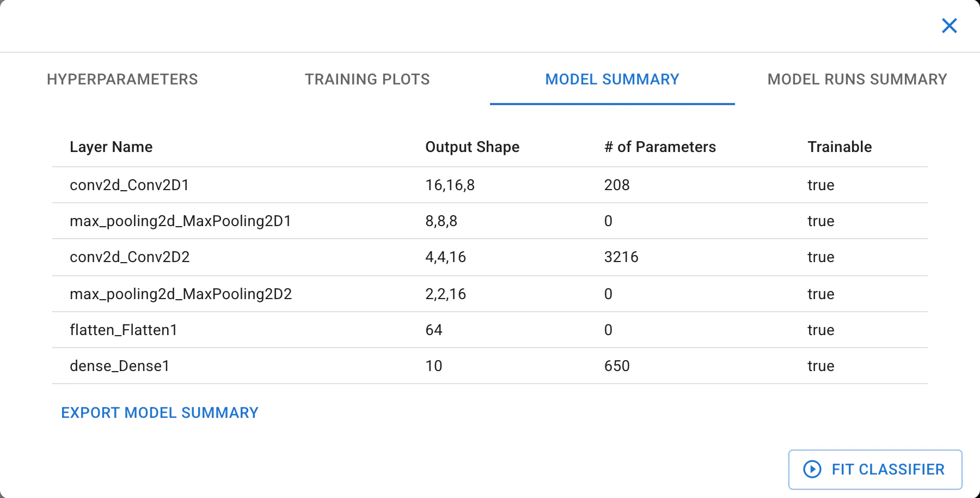
Task: Select the conv2d_Conv2D1 layer name
Action: (x=130, y=185)
